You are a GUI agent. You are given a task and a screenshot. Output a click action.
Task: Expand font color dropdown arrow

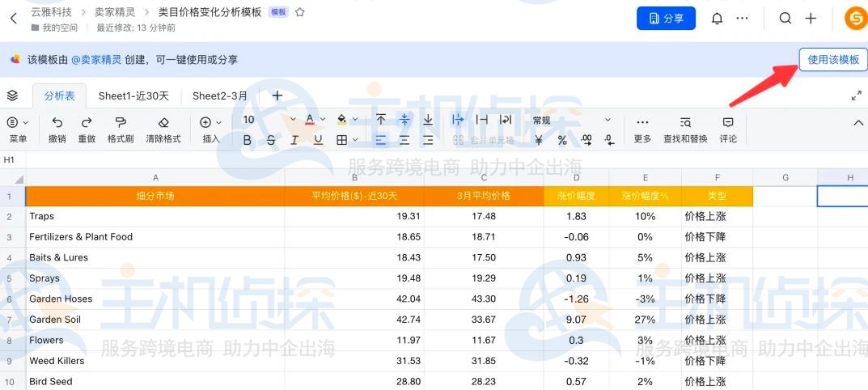point(324,120)
